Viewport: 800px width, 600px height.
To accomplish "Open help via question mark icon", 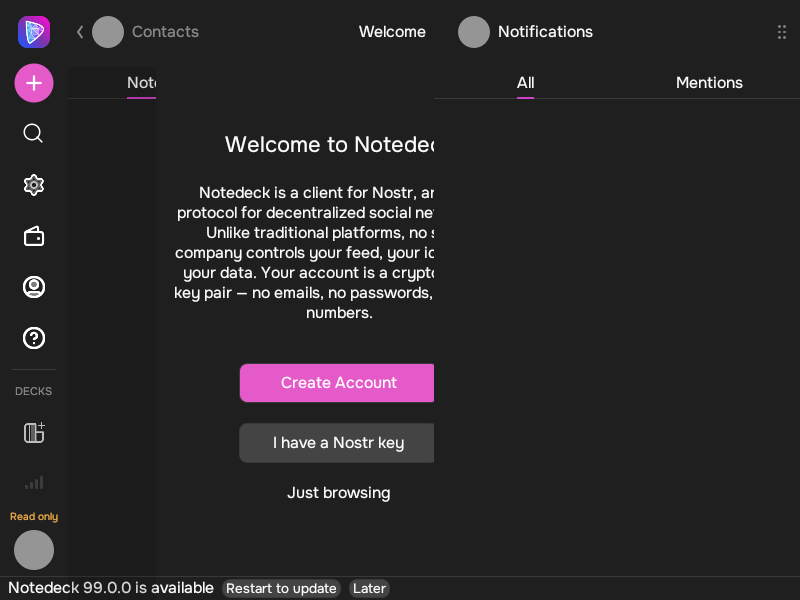I will point(34,338).
